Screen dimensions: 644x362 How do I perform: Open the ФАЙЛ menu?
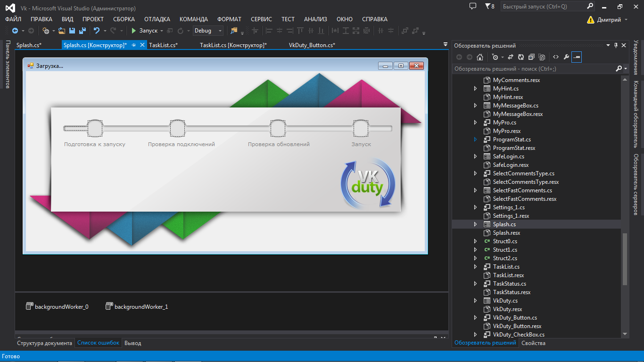click(x=13, y=19)
